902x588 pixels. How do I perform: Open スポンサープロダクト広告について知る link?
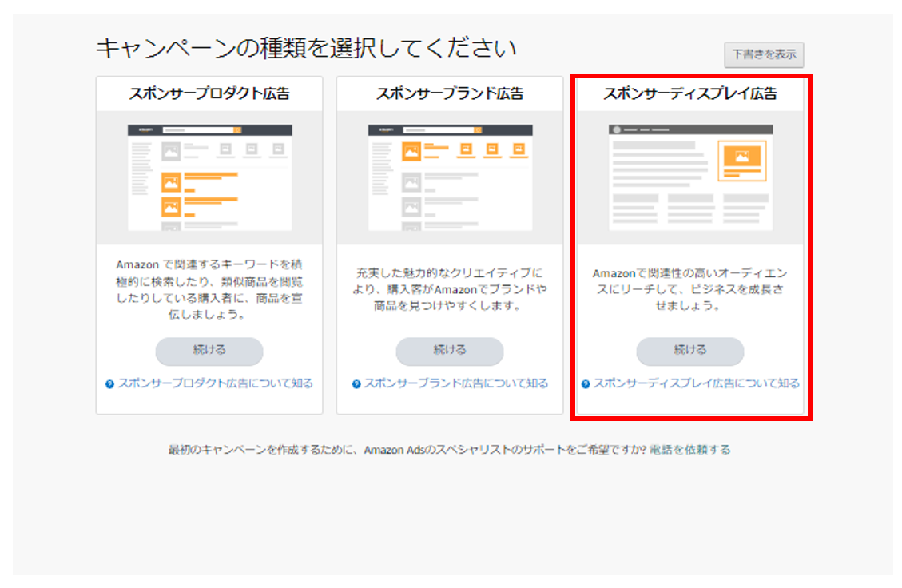click(215, 383)
